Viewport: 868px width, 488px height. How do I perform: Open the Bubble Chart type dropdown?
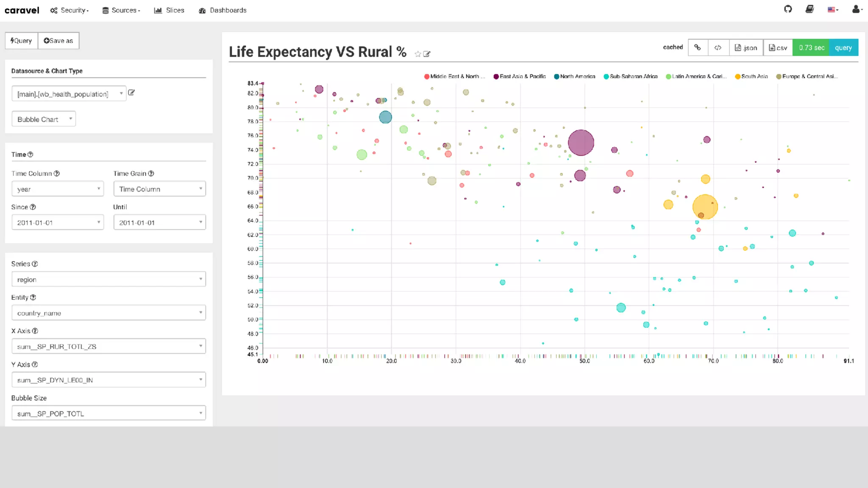click(44, 119)
